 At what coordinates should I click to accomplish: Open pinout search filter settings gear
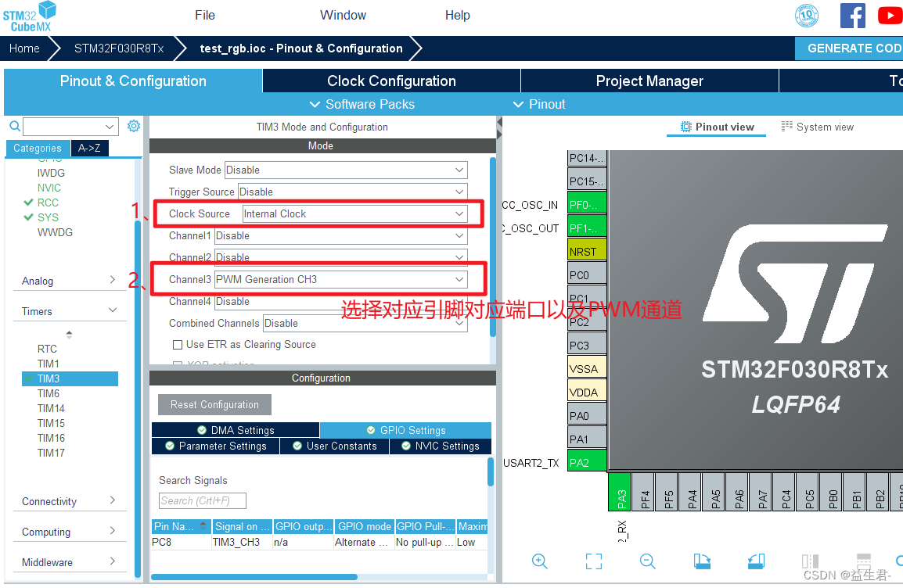tap(132, 125)
